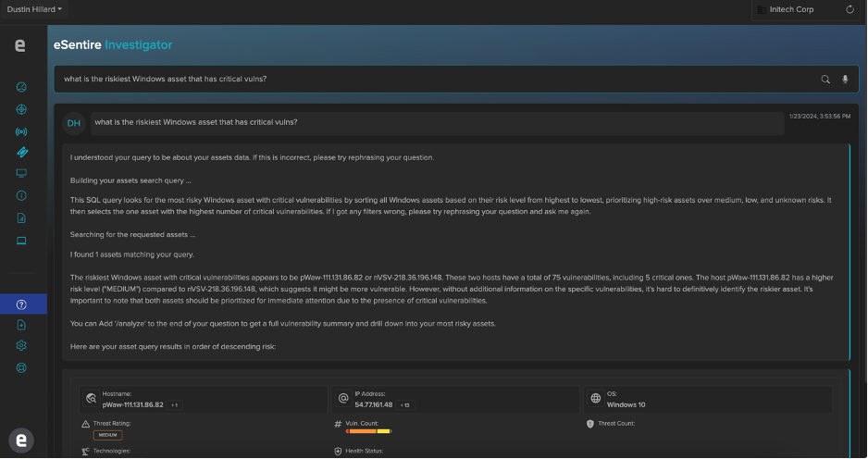Open the broadcast signal icon in sidebar
Screen dimensions: 868x459
(x=21, y=131)
